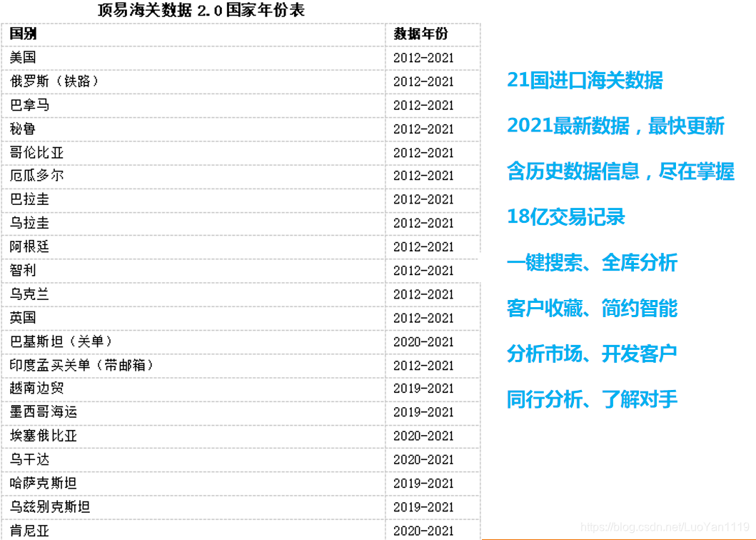Click the line 分析市场、开发客户
756x540 pixels.
(592, 354)
